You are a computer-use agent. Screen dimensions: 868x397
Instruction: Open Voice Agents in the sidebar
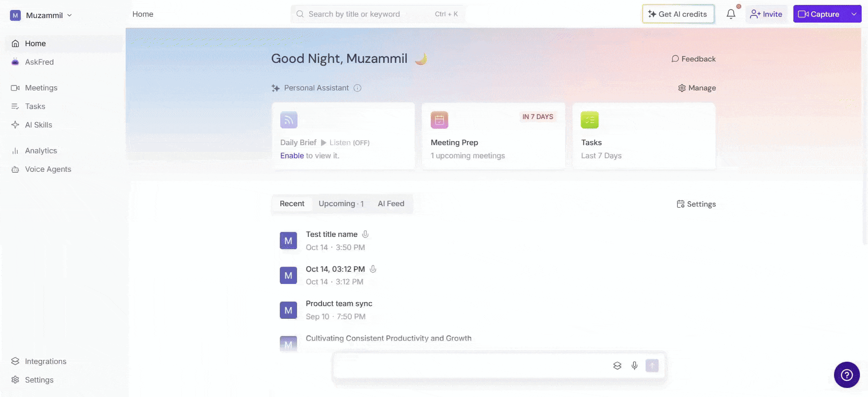(x=64, y=169)
